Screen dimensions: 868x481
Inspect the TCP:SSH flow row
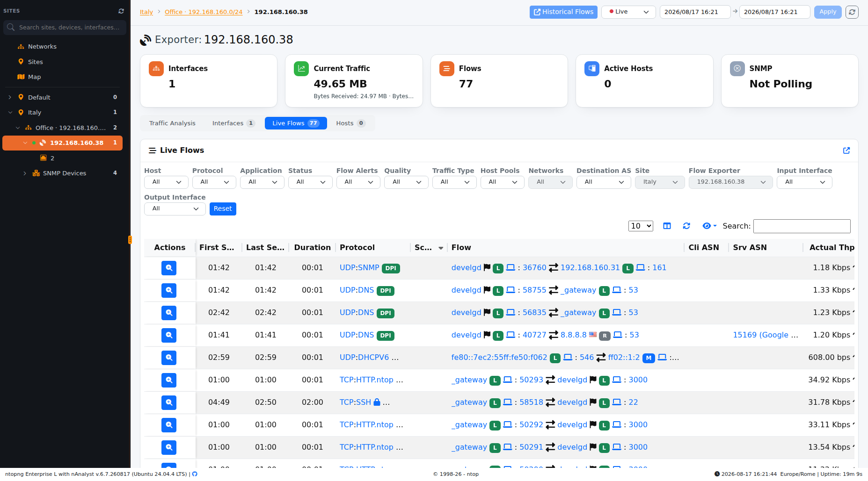pos(169,402)
